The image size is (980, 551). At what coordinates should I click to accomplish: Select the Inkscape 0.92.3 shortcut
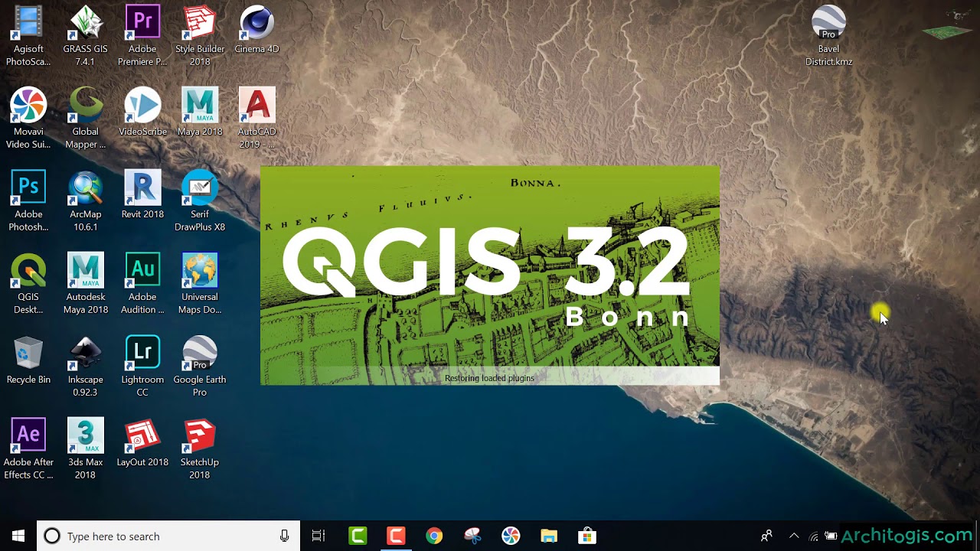click(85, 366)
